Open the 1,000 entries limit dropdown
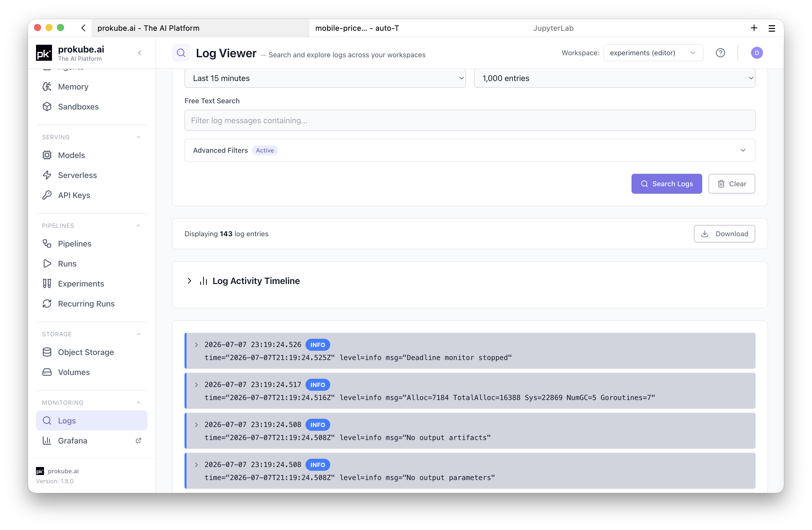 pos(614,78)
